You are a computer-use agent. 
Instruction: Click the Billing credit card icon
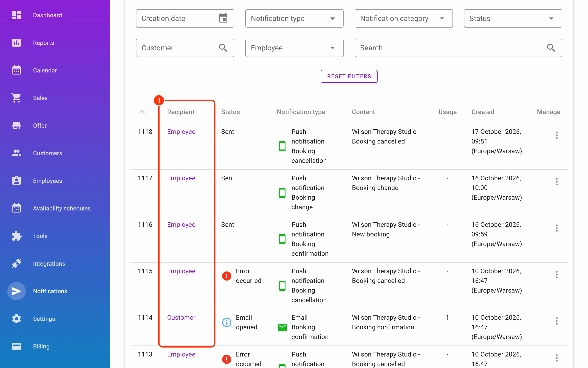click(x=16, y=346)
